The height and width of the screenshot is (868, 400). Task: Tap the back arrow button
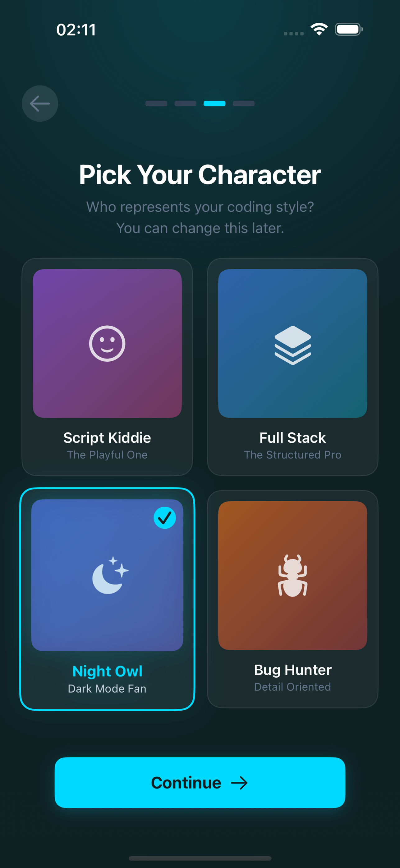(40, 103)
